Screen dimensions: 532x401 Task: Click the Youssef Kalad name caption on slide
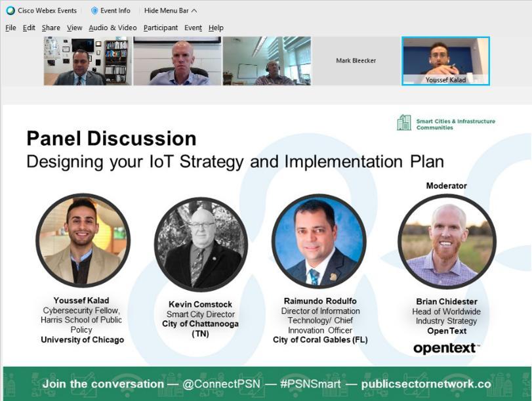[x=81, y=301]
